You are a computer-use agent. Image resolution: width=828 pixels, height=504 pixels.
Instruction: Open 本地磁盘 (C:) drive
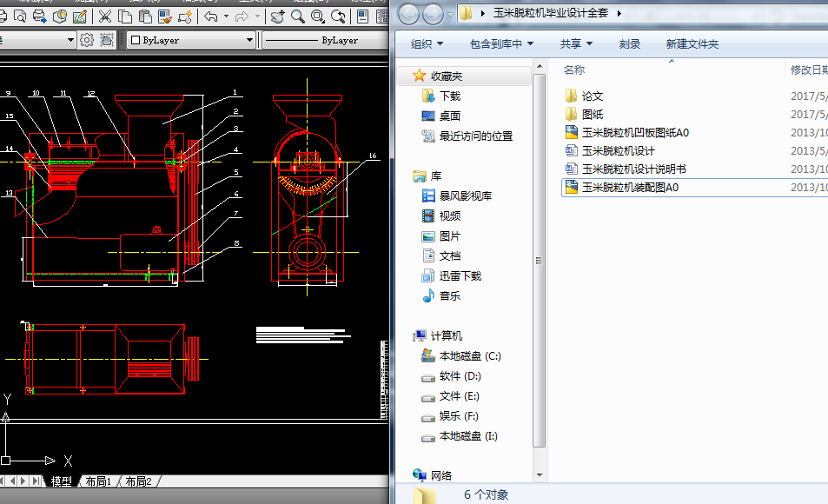point(470,356)
